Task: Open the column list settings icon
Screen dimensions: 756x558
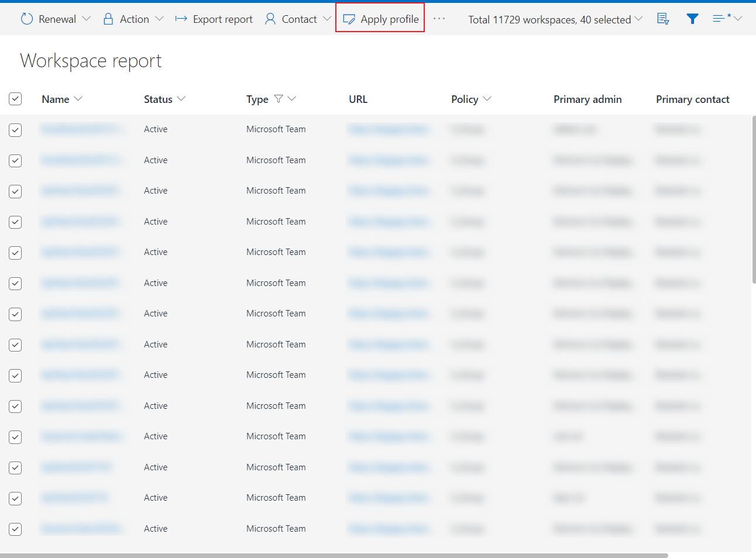Action: (x=663, y=19)
